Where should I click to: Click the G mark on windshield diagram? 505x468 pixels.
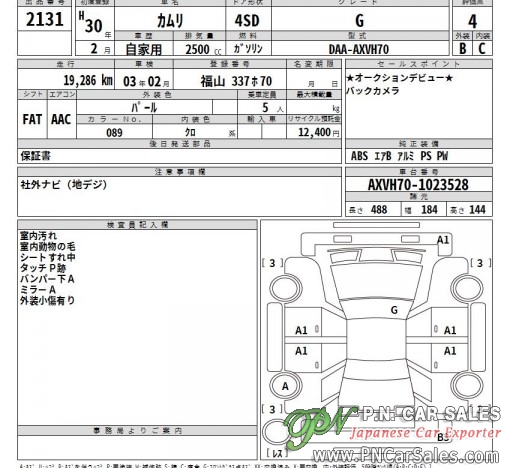(394, 310)
